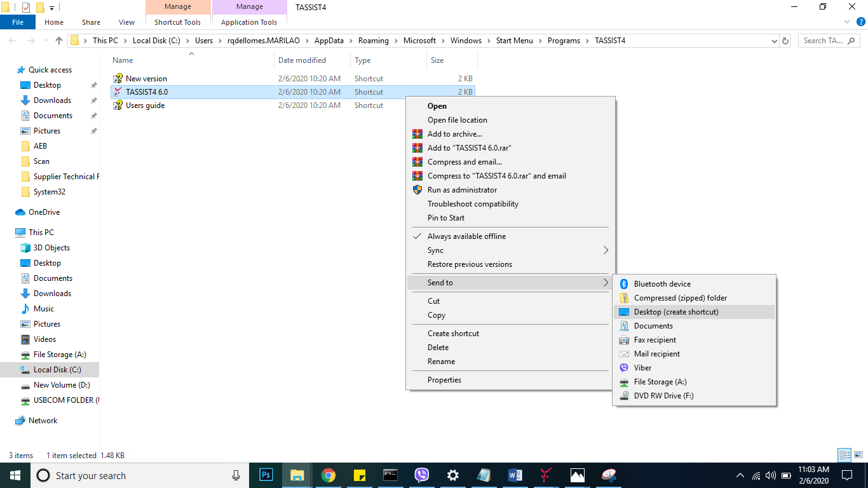The width and height of the screenshot is (868, 488).
Task: Open the Photos app on taskbar
Action: click(577, 475)
